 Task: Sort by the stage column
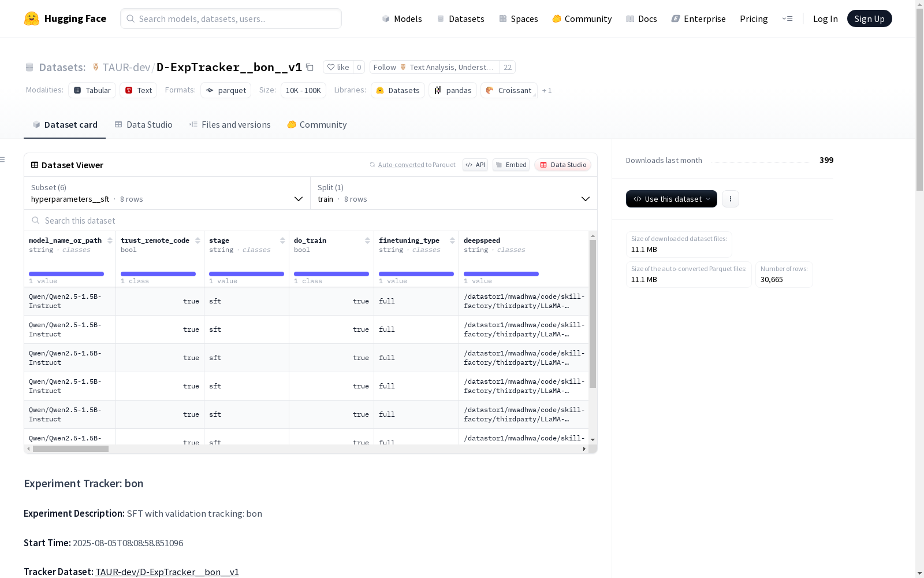coord(282,240)
